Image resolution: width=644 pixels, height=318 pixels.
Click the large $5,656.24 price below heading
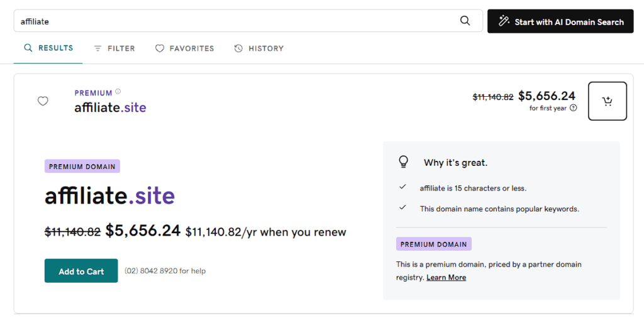pos(143,231)
